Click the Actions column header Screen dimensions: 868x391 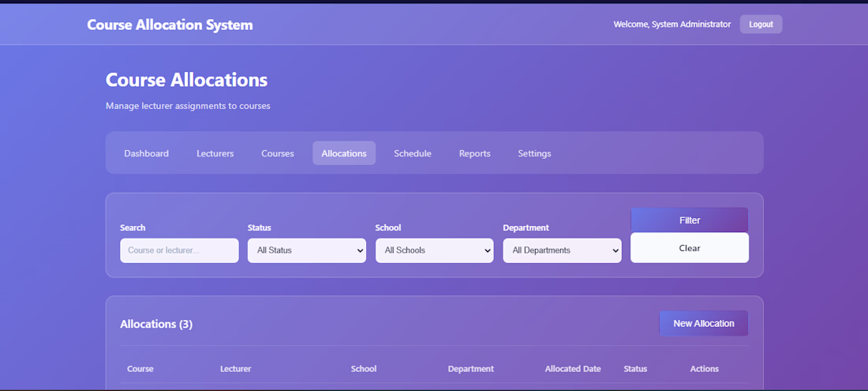point(704,369)
